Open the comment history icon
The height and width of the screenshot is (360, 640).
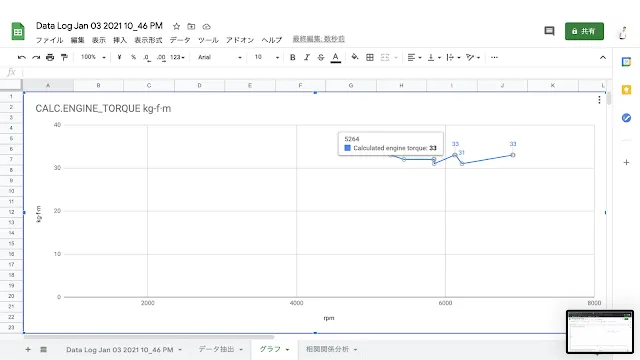tap(549, 31)
